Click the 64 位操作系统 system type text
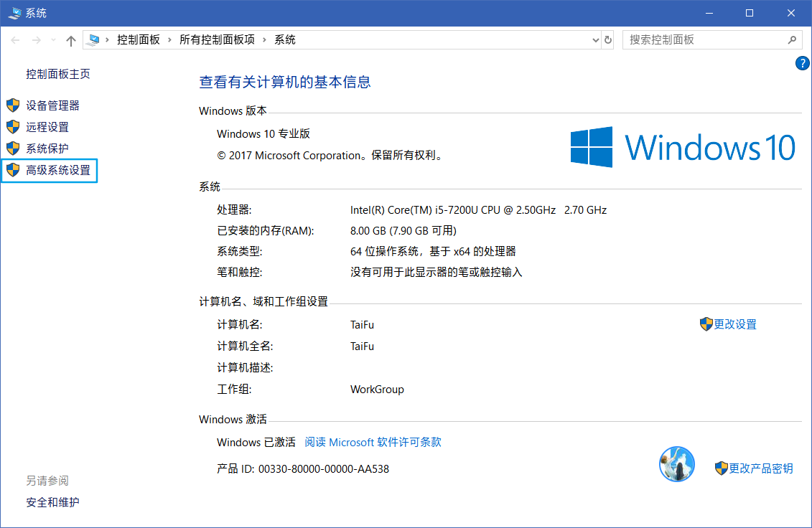 (433, 252)
